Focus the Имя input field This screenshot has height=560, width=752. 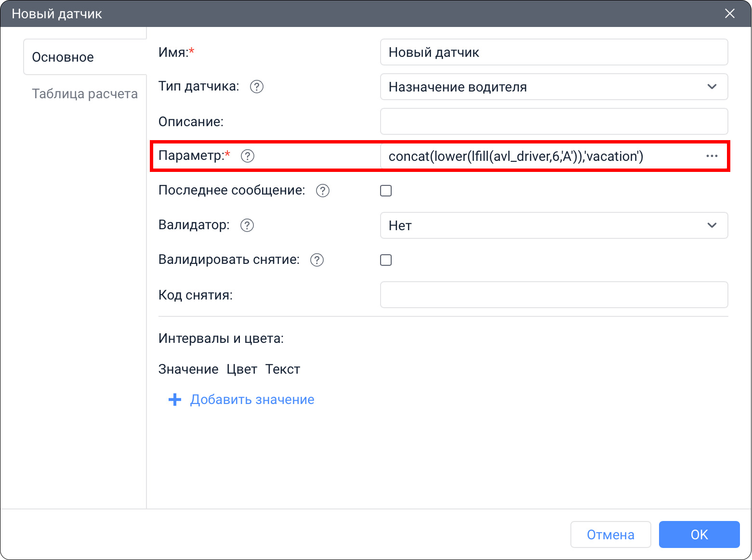554,52
